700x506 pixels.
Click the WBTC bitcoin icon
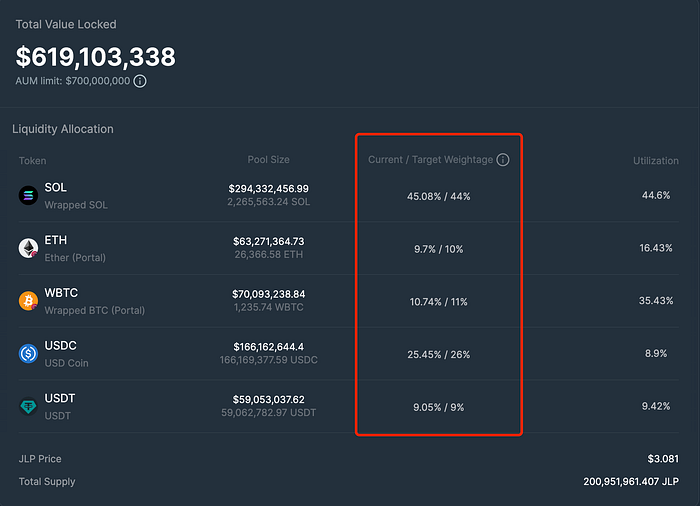coord(28,301)
